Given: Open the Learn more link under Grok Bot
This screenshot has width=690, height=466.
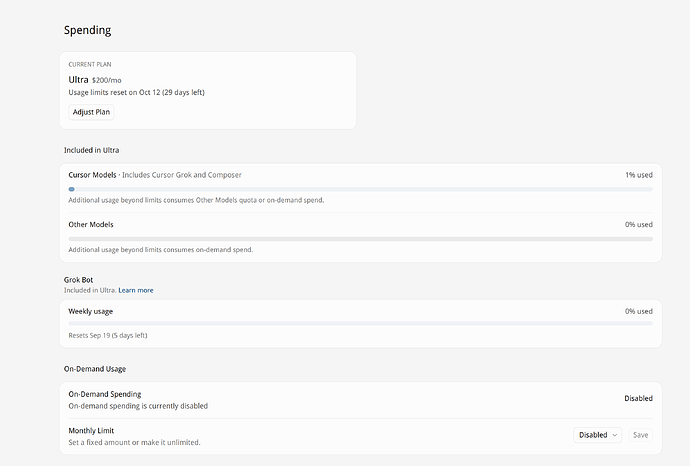Looking at the screenshot, I should [136, 290].
